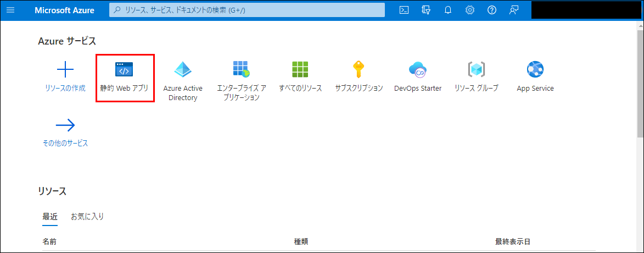This screenshot has height=253, width=644.
Task: Switch to the お気に入り tab
Action: click(87, 216)
